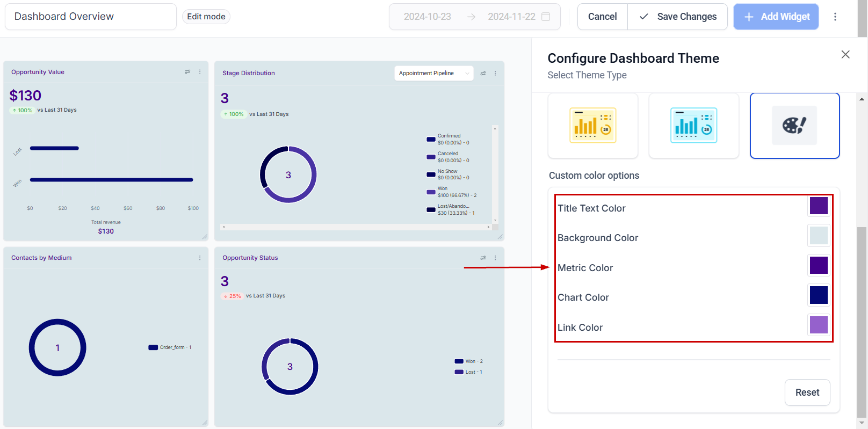Click the resize handle of Stage Distribution widget
This screenshot has height=429, width=868.
[500, 237]
